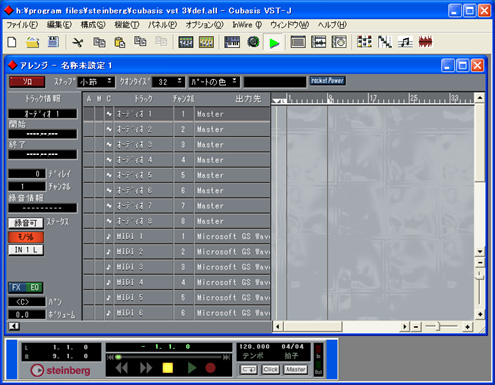Open the スナップ snap dropdown
The width and height of the screenshot is (495, 385).
point(96,82)
